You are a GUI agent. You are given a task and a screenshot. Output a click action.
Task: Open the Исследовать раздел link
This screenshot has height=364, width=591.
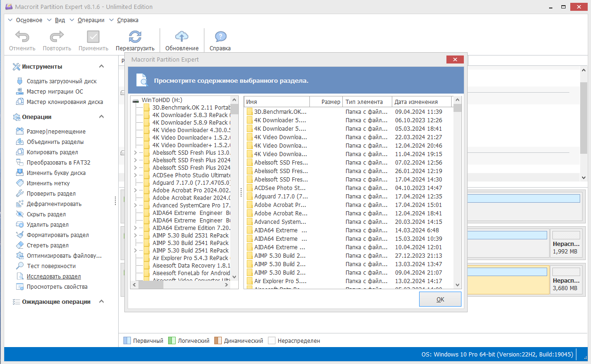tap(54, 277)
